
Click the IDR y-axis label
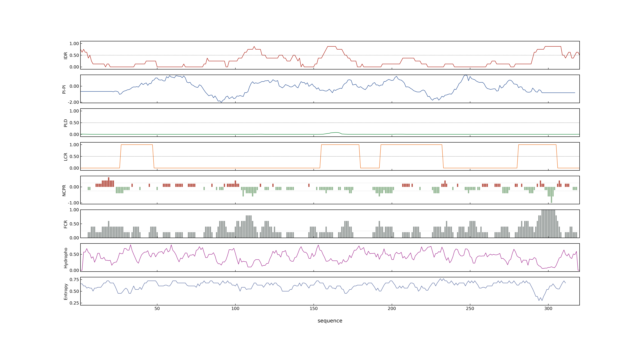pyautogui.click(x=66, y=55)
